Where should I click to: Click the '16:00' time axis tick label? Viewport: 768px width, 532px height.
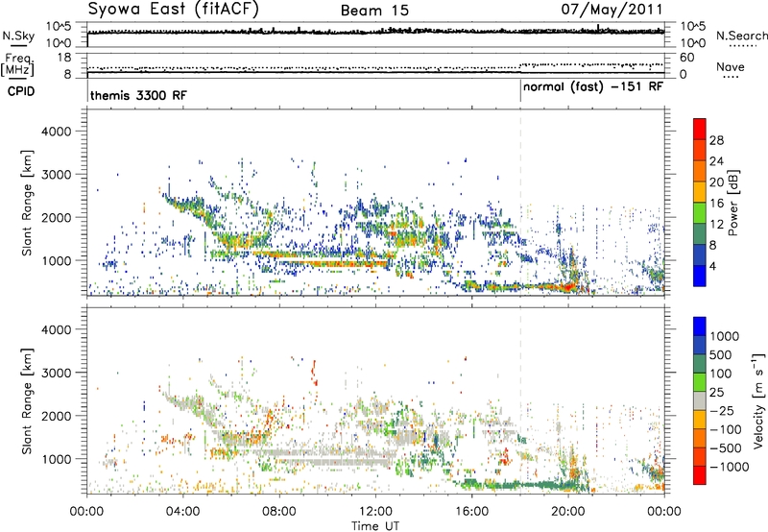(x=471, y=512)
